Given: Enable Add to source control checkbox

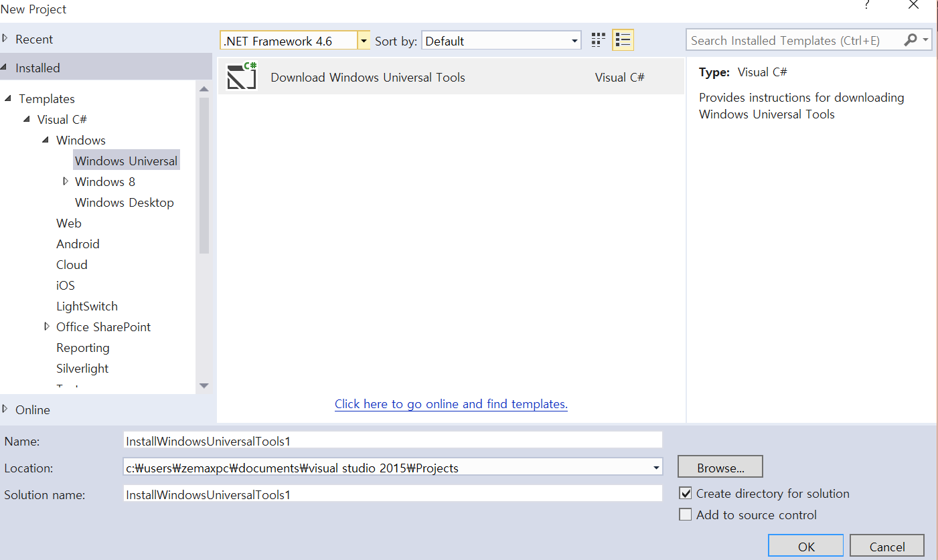Looking at the screenshot, I should tap(685, 515).
